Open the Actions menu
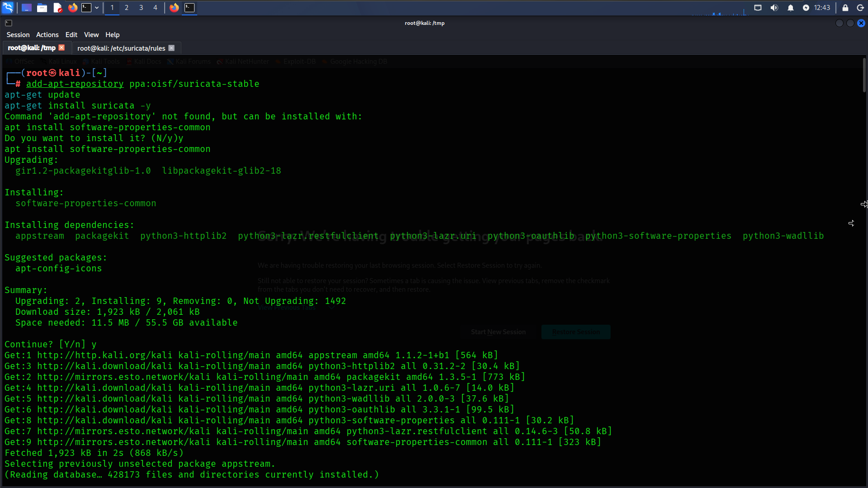This screenshot has height=488, width=868. click(47, 35)
